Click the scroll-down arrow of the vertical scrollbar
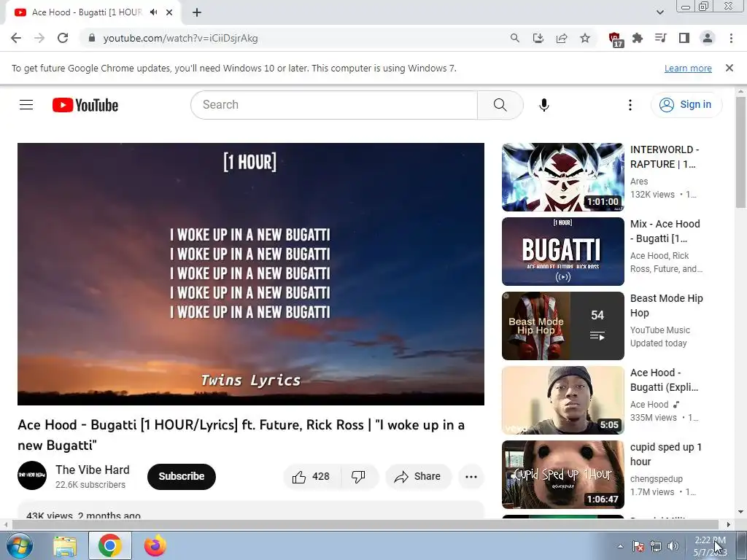 pyautogui.click(x=740, y=513)
